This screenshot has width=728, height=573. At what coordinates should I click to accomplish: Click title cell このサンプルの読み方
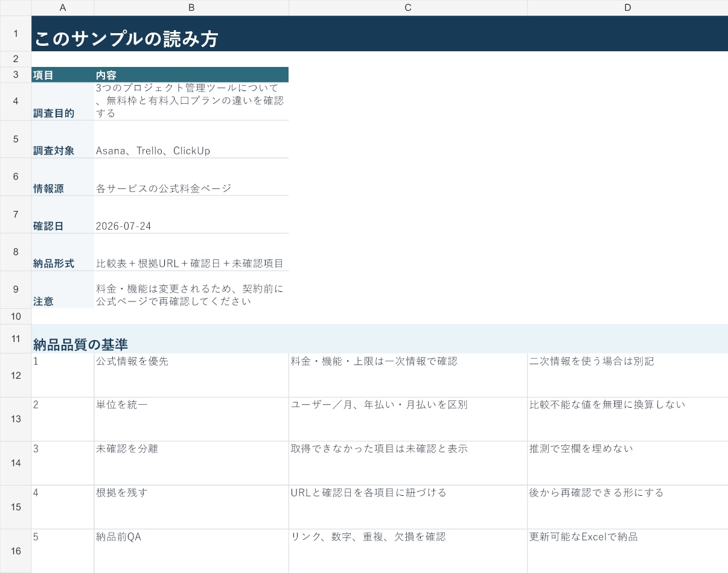tap(380, 33)
